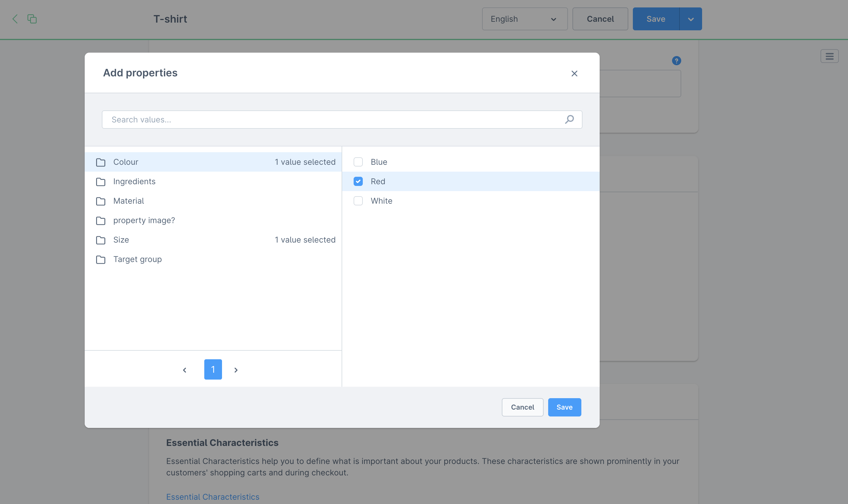The width and height of the screenshot is (848, 504).
Task: Expand the Save options arrow
Action: 690,19
